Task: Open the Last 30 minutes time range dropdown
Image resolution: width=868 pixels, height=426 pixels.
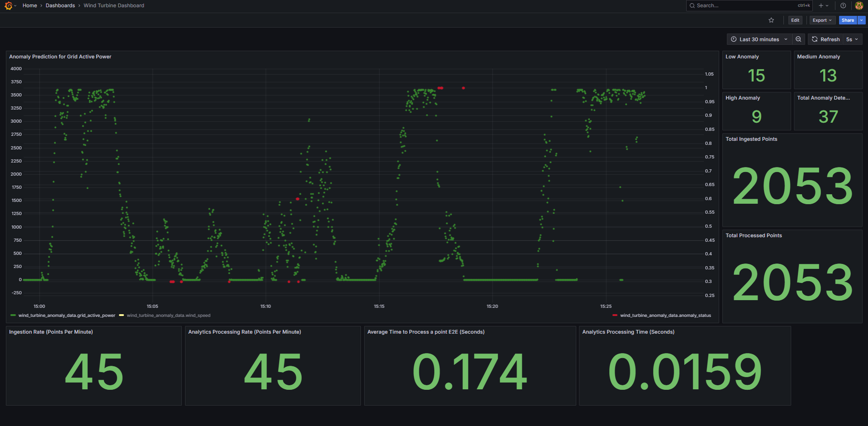Action: [x=759, y=39]
